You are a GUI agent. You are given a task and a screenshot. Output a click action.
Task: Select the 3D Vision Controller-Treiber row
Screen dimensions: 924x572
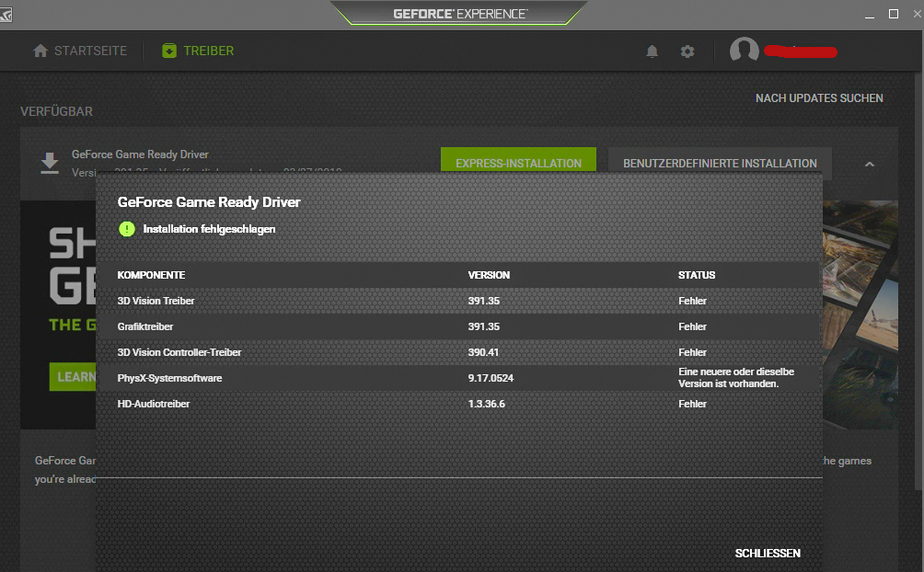tap(459, 352)
